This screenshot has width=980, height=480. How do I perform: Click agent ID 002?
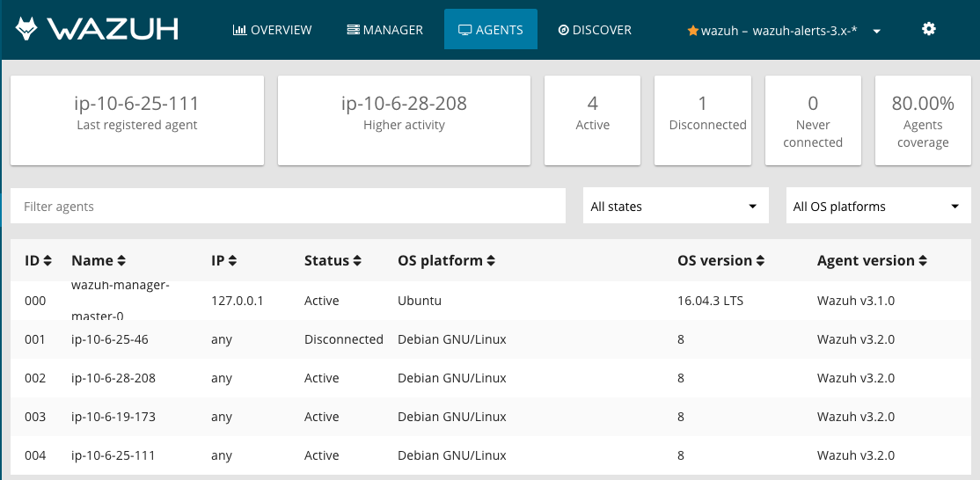click(x=35, y=378)
